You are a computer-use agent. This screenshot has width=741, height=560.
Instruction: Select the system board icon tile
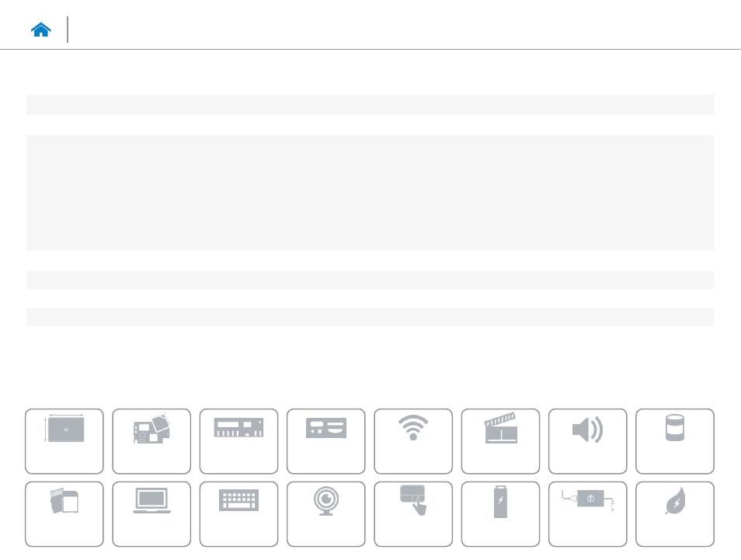151,441
